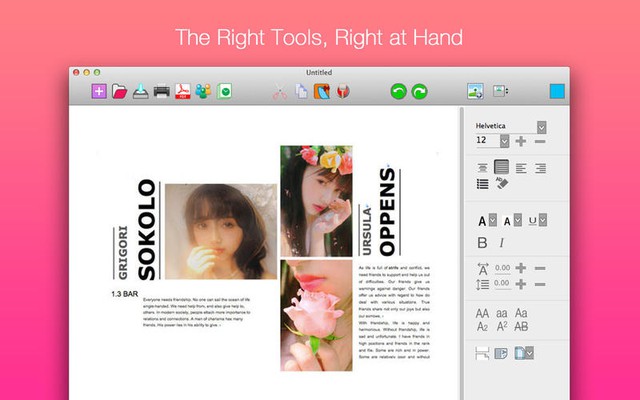Export document using the PDF icon
The image size is (640, 400).
[183, 92]
